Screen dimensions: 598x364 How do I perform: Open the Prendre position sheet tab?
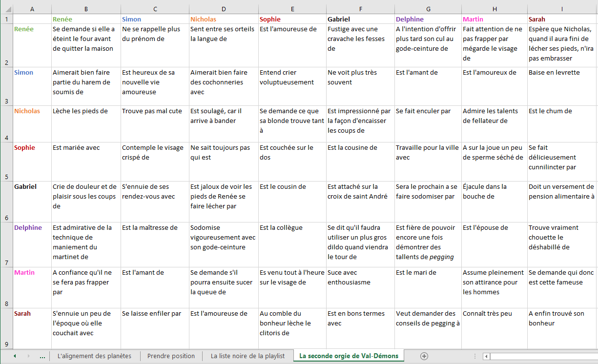[171, 356]
